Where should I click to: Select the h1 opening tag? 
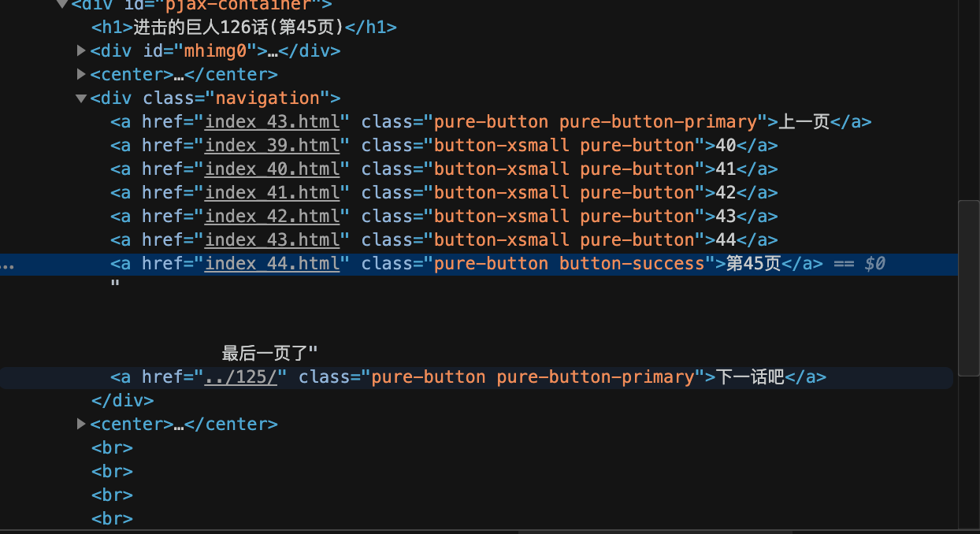coord(112,28)
